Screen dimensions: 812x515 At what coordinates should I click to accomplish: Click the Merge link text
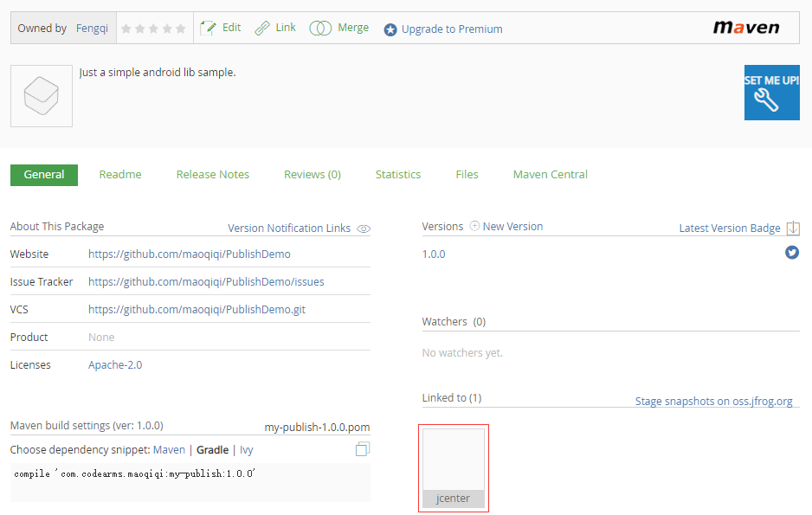coord(353,28)
